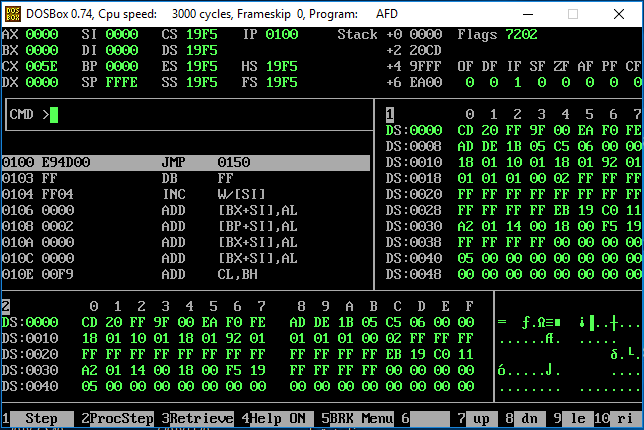Screen dimensions: 644x430
Task: Click the 7 up key
Action: coord(475,418)
